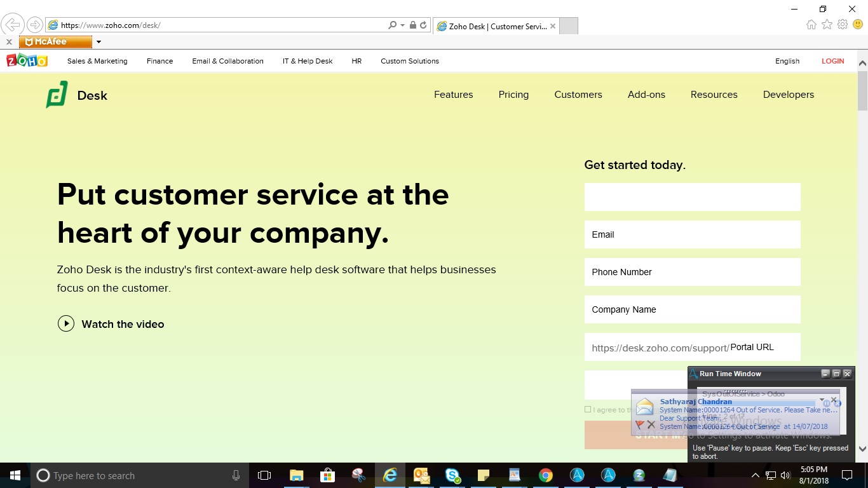Viewport: 868px width, 488px height.
Task: Open Internet Explorer taskbar icon
Action: (390, 475)
